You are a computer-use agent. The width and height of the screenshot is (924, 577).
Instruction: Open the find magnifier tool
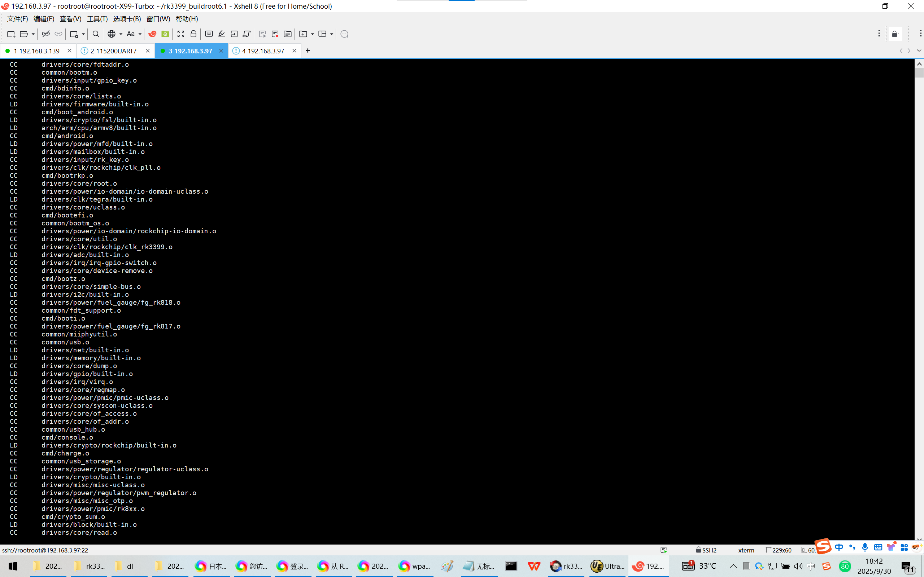96,34
